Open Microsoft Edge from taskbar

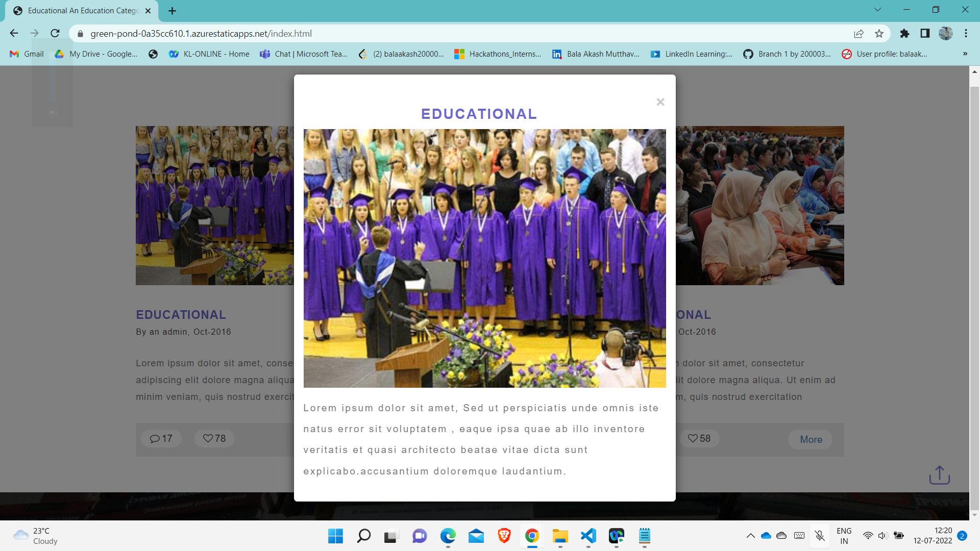tap(448, 536)
